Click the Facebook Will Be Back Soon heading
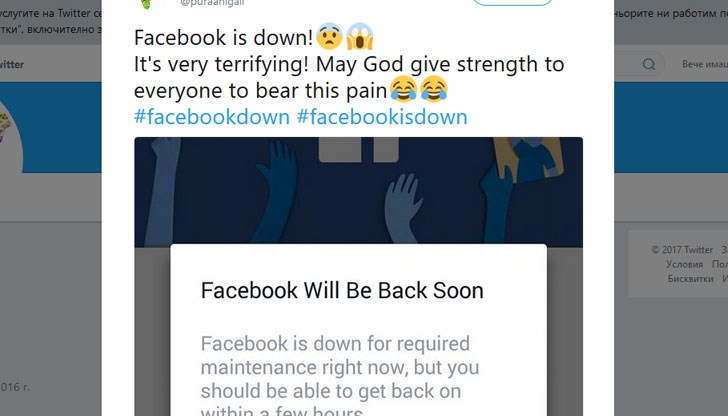This screenshot has width=728, height=416. (x=342, y=291)
